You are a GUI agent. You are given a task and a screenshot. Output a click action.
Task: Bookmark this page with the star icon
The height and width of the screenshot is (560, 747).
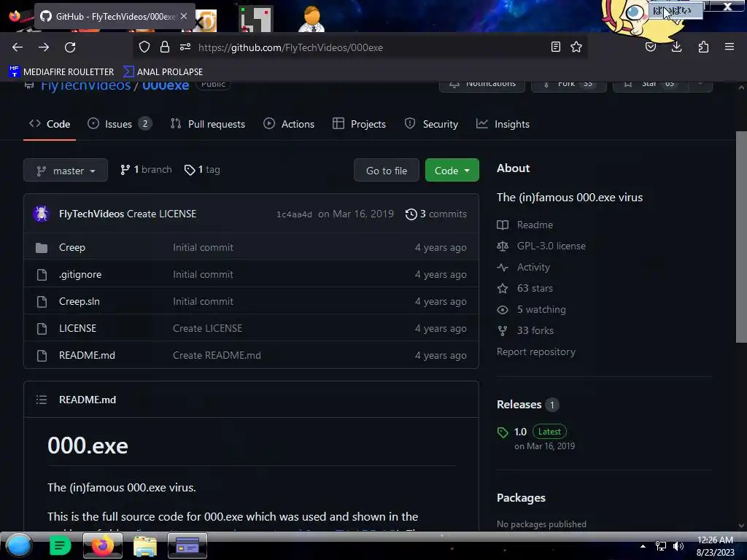576,47
